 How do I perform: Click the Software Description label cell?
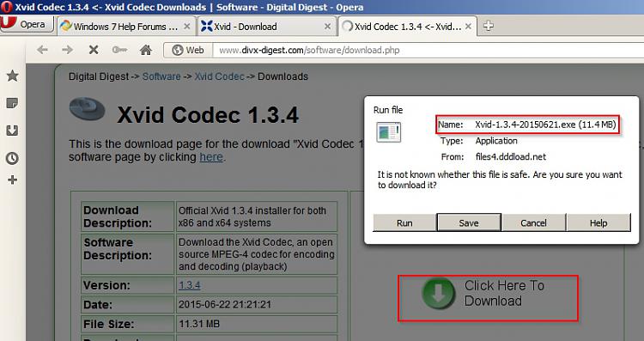(128, 254)
